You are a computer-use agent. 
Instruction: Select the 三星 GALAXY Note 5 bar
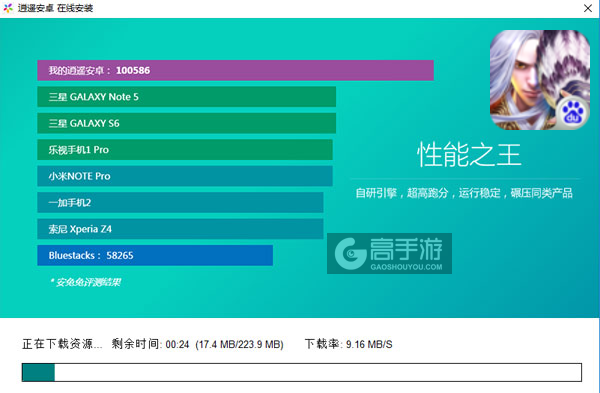click(x=186, y=97)
